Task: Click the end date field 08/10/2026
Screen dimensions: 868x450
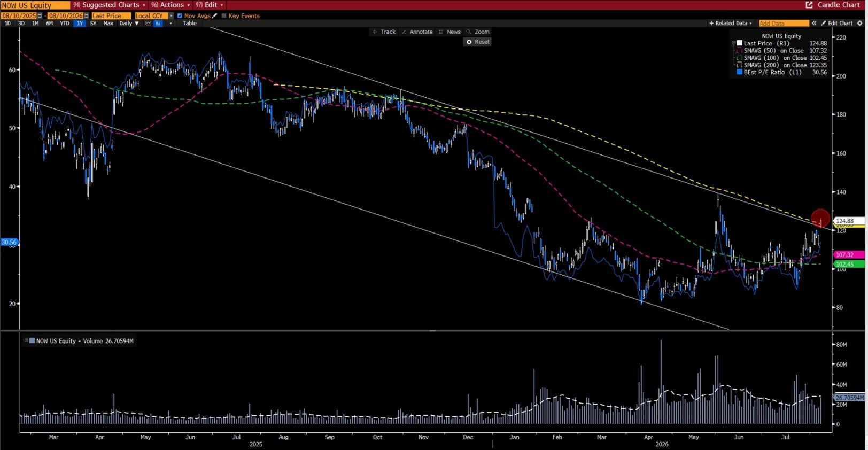Action: (x=66, y=16)
